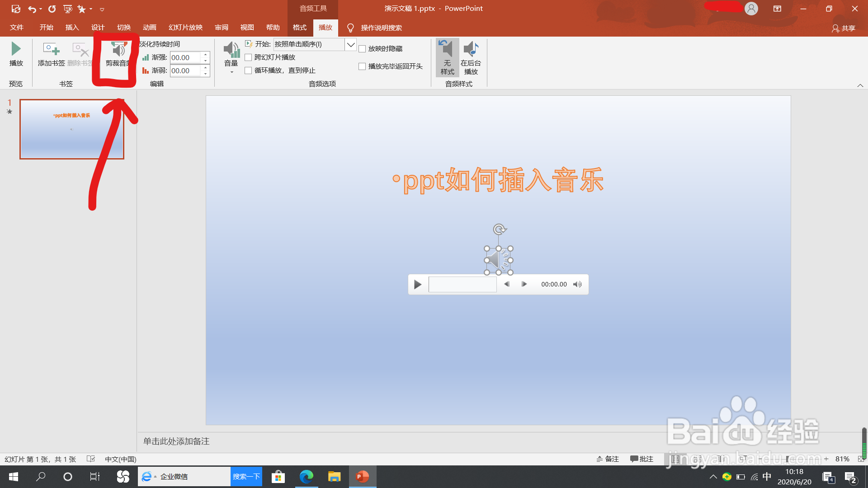Skip forward in the audio player bar
This screenshot has height=488, width=868.
pyautogui.click(x=524, y=284)
